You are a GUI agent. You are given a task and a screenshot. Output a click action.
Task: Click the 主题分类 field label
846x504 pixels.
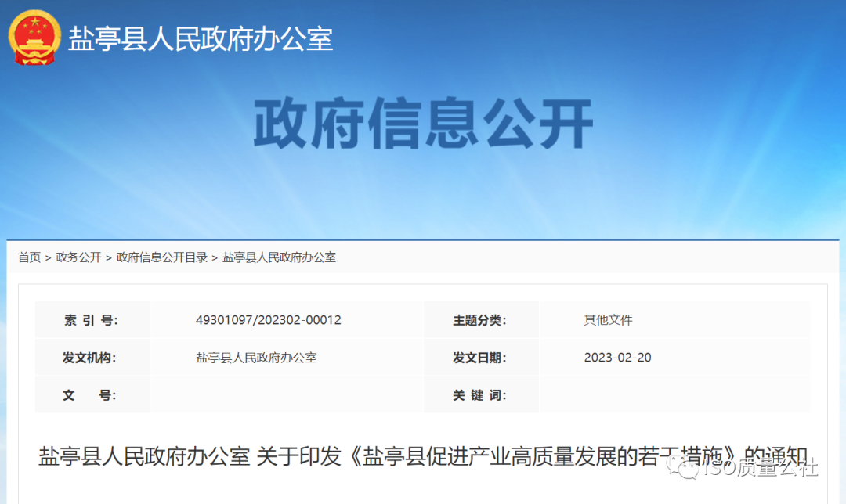(x=481, y=319)
